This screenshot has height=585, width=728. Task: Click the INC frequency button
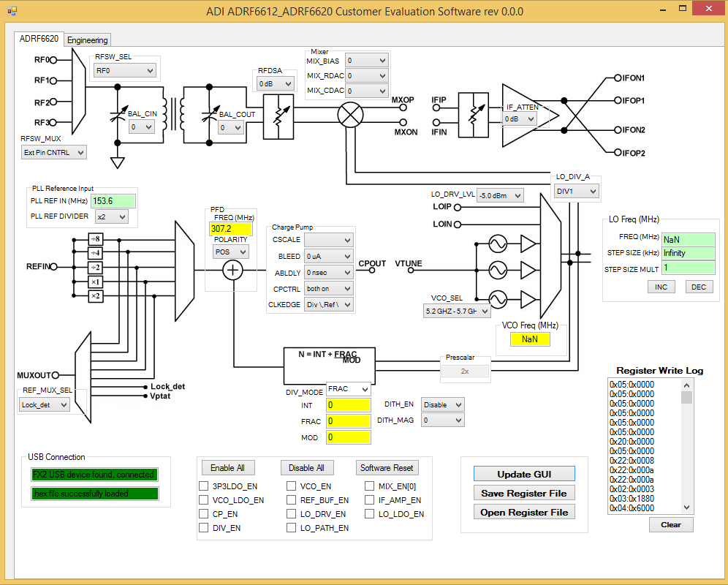pos(661,287)
